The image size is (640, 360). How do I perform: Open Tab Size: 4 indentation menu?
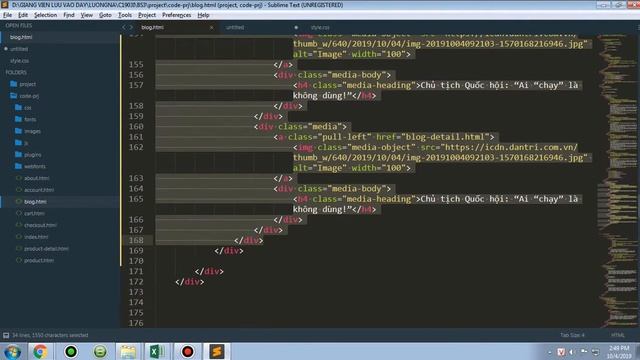[572, 335]
